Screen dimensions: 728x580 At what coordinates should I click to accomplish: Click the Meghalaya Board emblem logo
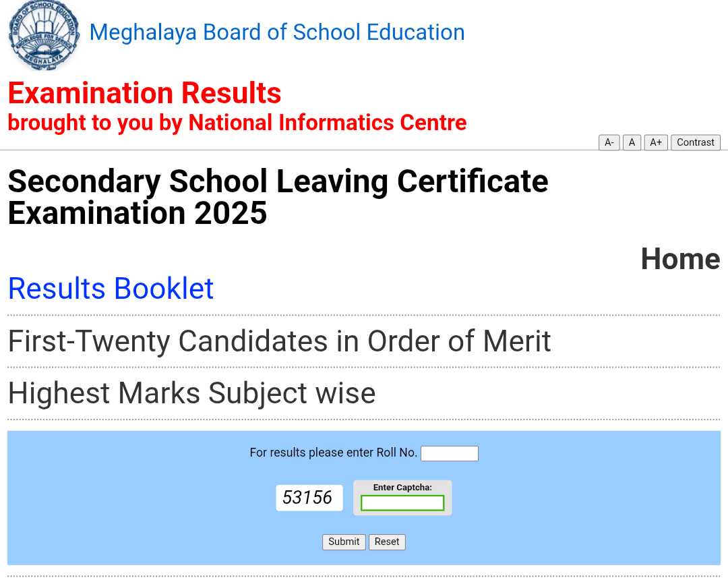point(44,35)
